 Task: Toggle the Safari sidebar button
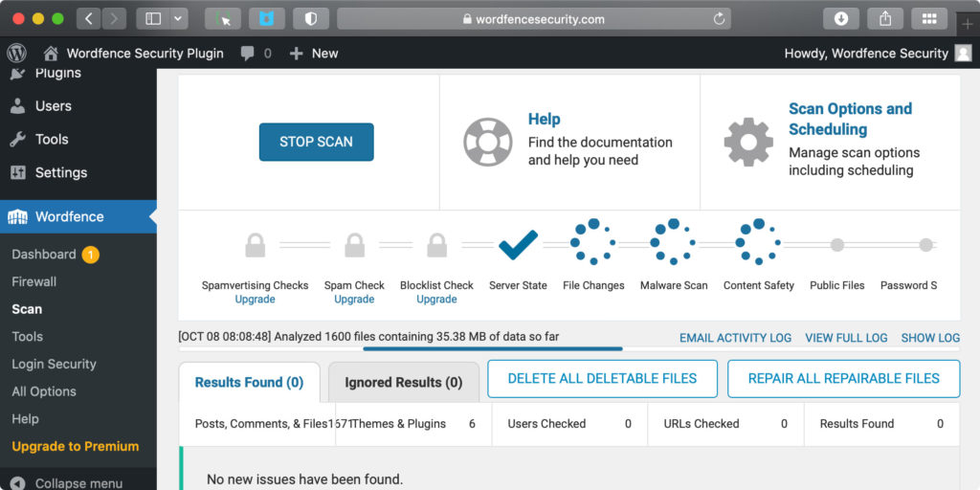coord(153,19)
